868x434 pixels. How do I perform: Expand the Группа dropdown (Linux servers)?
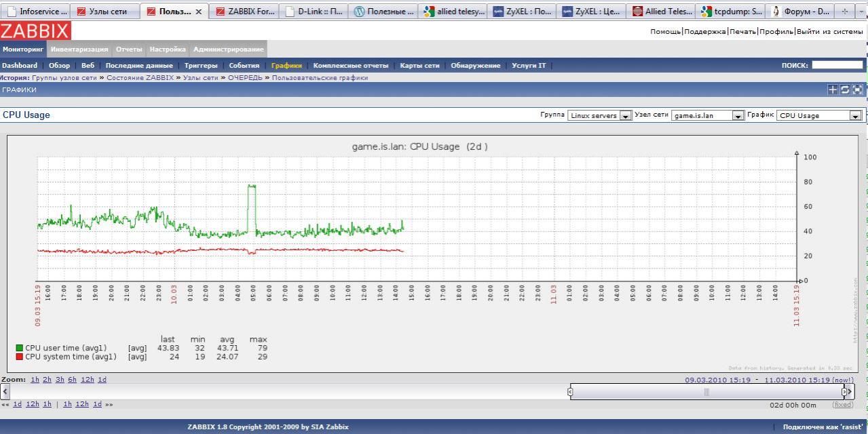[600, 115]
